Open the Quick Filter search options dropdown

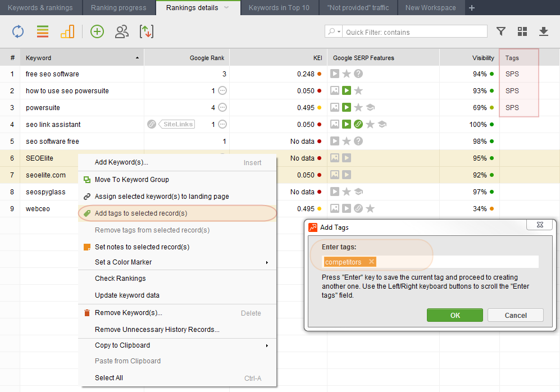click(334, 31)
